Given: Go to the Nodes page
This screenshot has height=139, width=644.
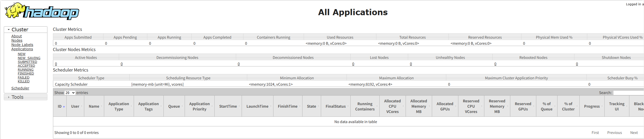Looking at the screenshot, I should 17,40.
